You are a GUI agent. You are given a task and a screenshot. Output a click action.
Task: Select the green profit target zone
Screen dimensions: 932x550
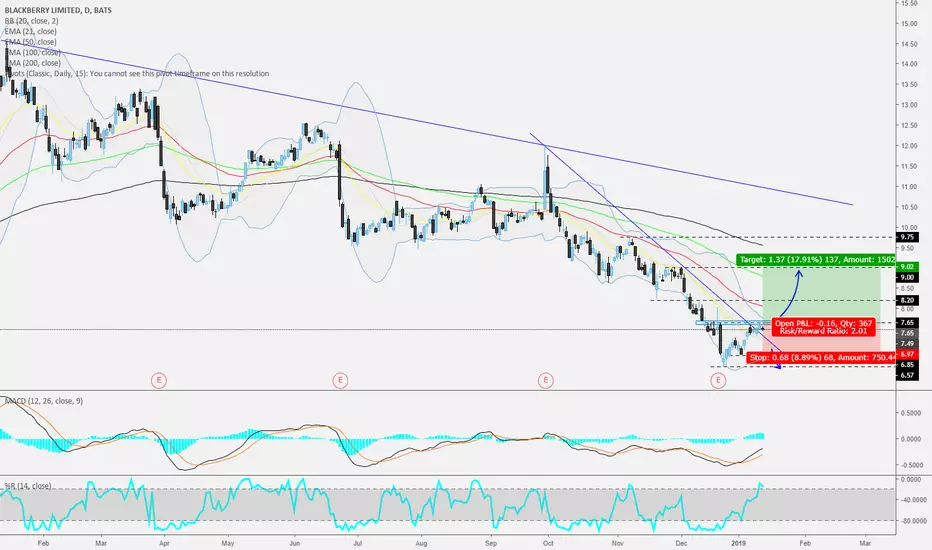coord(821,294)
